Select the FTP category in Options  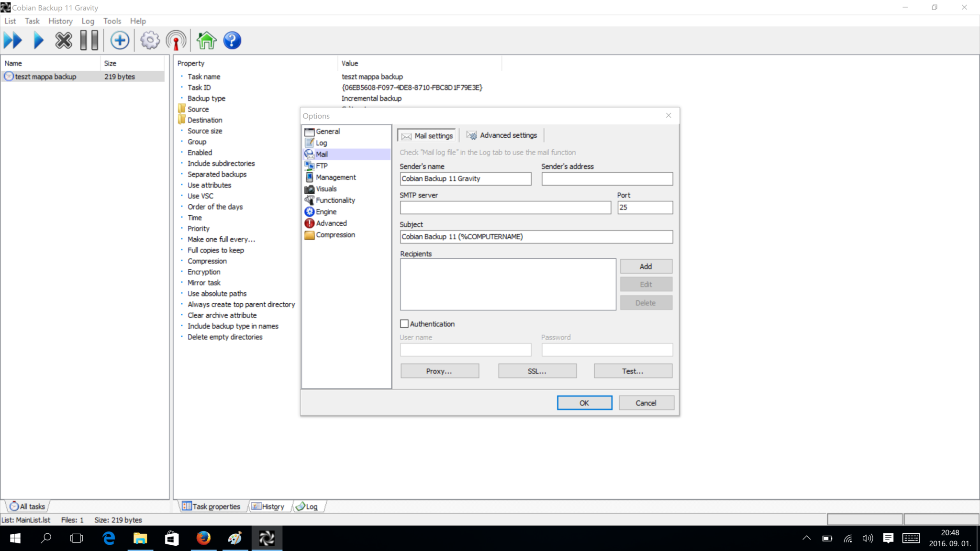point(321,165)
